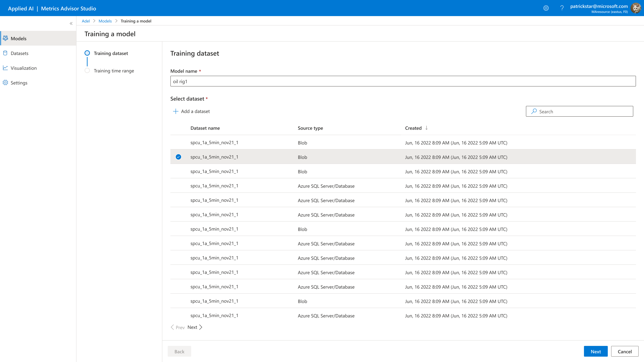Open the help question mark icon
644x362 pixels.
click(x=562, y=8)
